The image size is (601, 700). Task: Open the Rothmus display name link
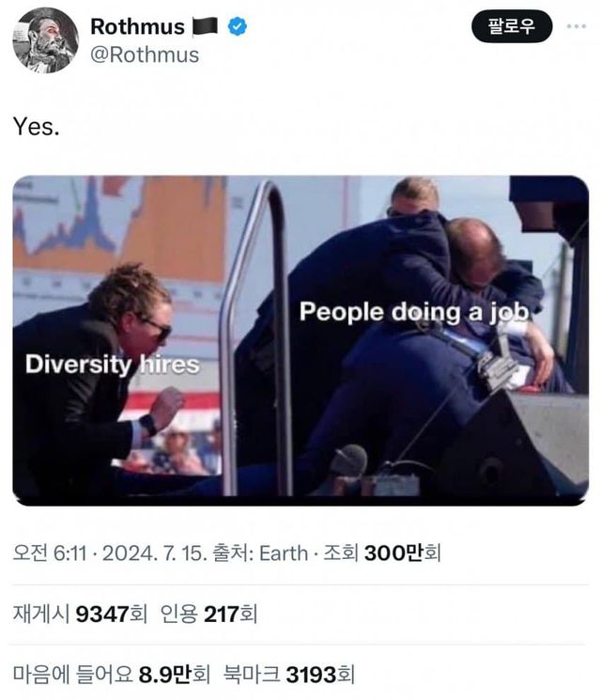point(137,26)
